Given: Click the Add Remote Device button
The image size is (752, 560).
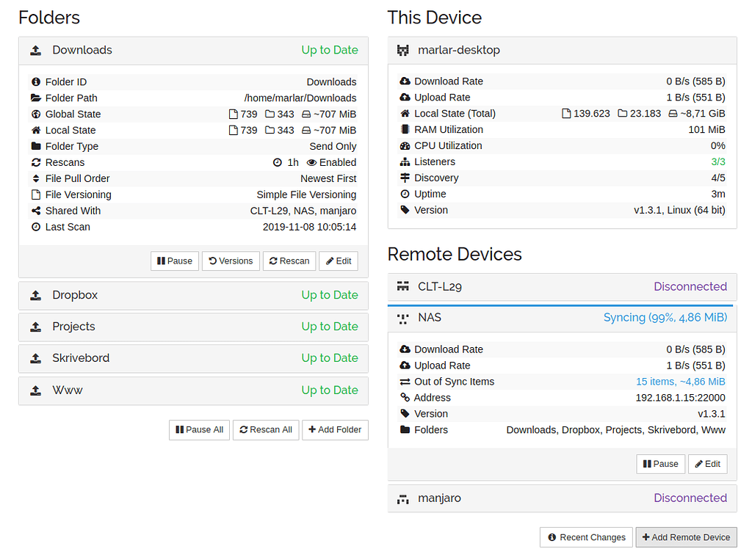Looking at the screenshot, I should (686, 537).
